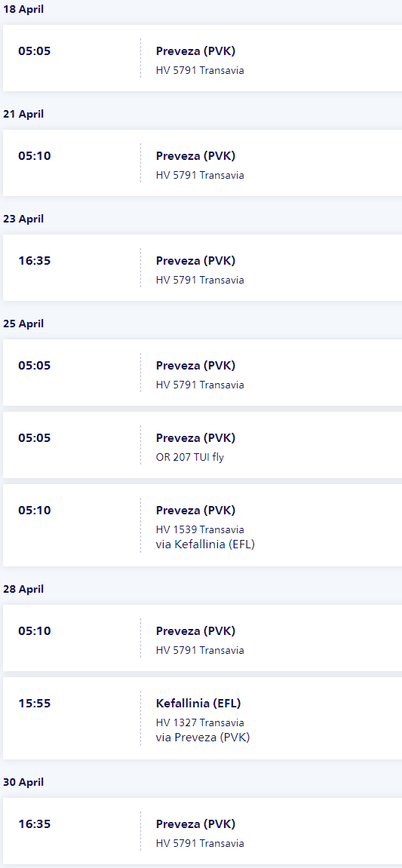Click the HV 1327 Transavia flight number
This screenshot has width=402, height=868.
[200, 722]
